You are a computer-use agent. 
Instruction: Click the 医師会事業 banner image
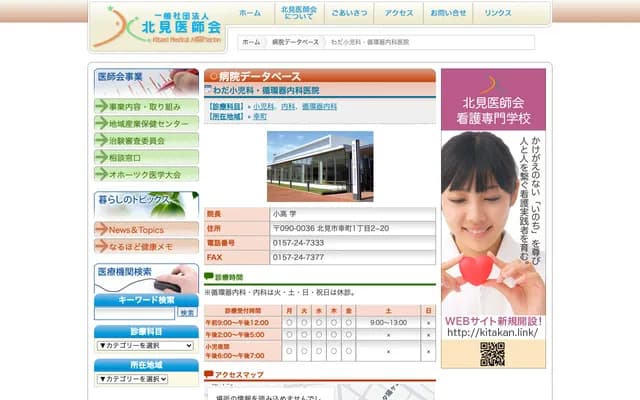click(x=147, y=82)
